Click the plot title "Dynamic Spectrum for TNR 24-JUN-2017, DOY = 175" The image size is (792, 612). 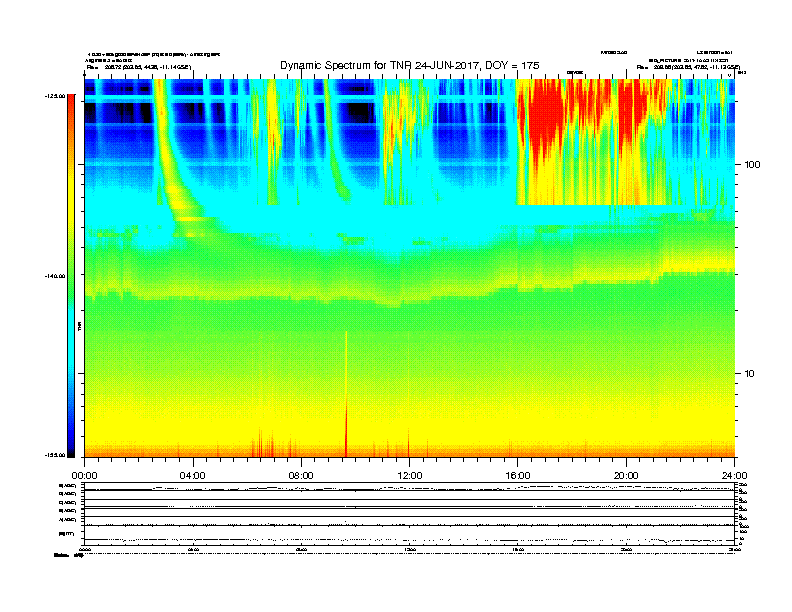410,65
